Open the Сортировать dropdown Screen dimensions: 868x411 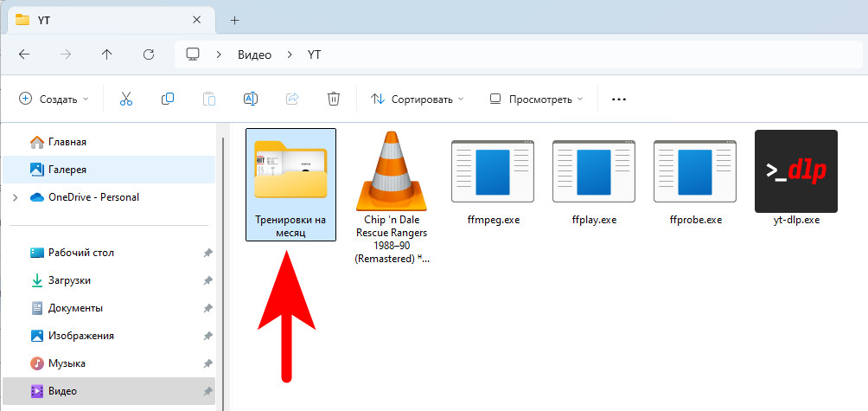(x=418, y=100)
